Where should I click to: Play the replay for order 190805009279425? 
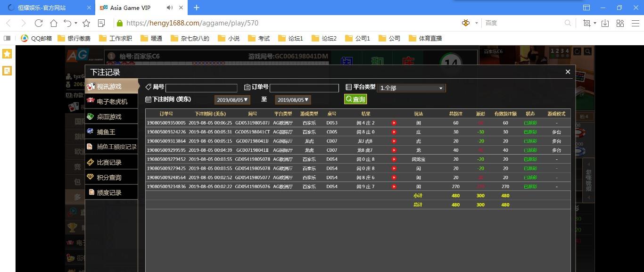(x=394, y=168)
